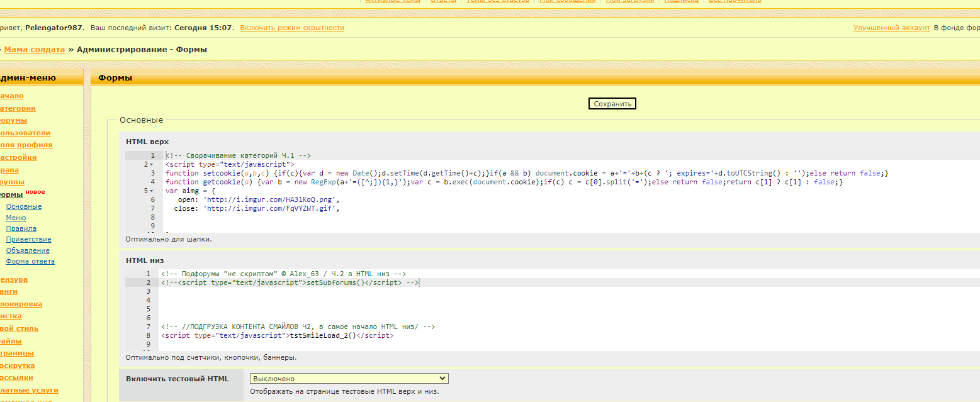The width and height of the screenshot is (980, 402).
Task: Go to Пользователи in admin menu
Action: (25, 133)
